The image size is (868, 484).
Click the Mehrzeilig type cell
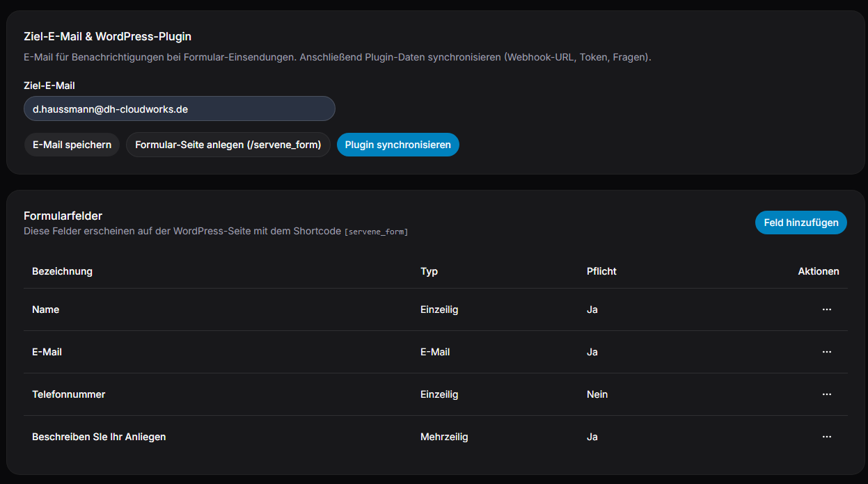coord(444,437)
